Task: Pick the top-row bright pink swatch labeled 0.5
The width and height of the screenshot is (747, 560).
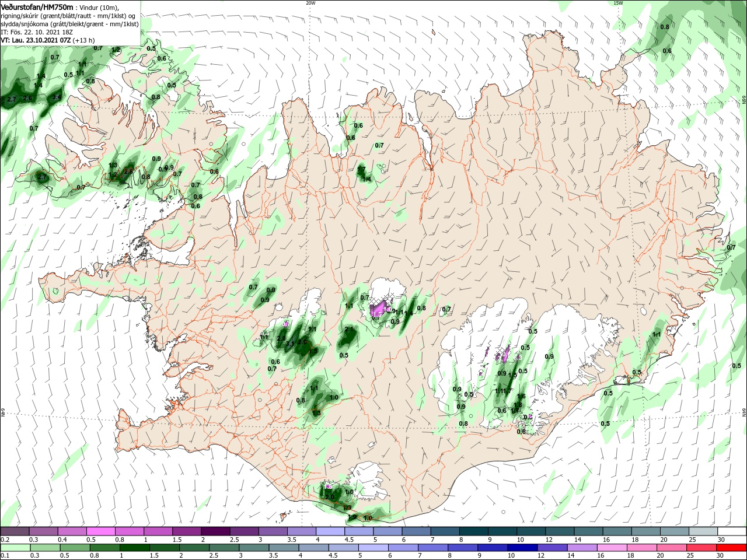Action: [100, 531]
